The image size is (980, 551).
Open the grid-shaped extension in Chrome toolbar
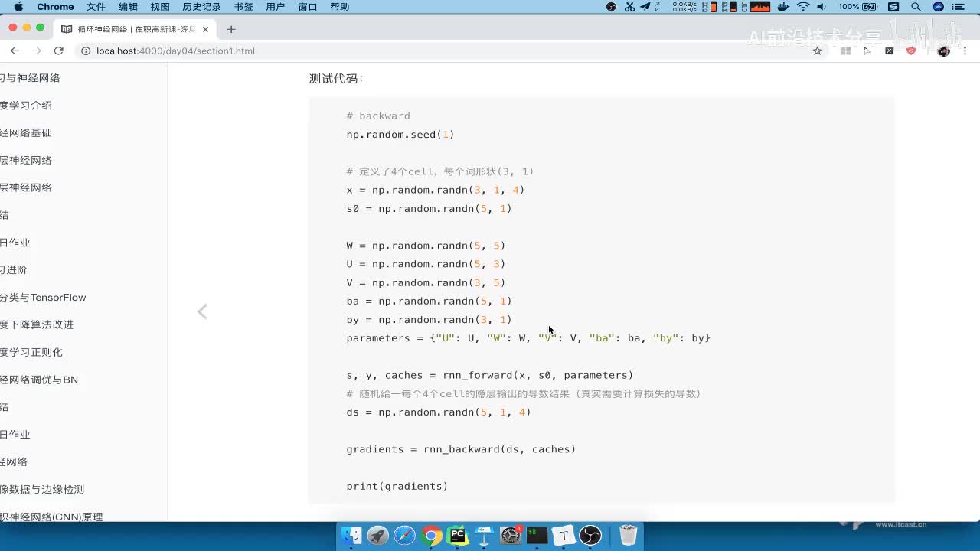(x=846, y=51)
